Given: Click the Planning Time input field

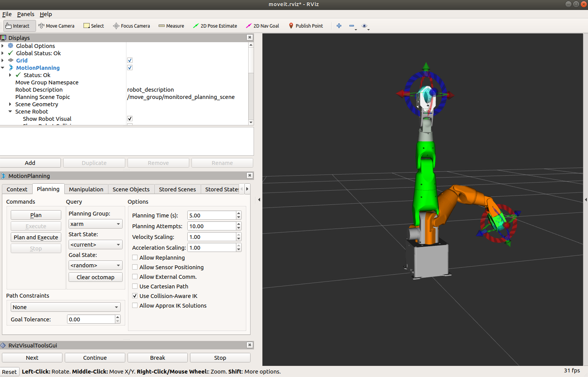Looking at the screenshot, I should coord(211,215).
